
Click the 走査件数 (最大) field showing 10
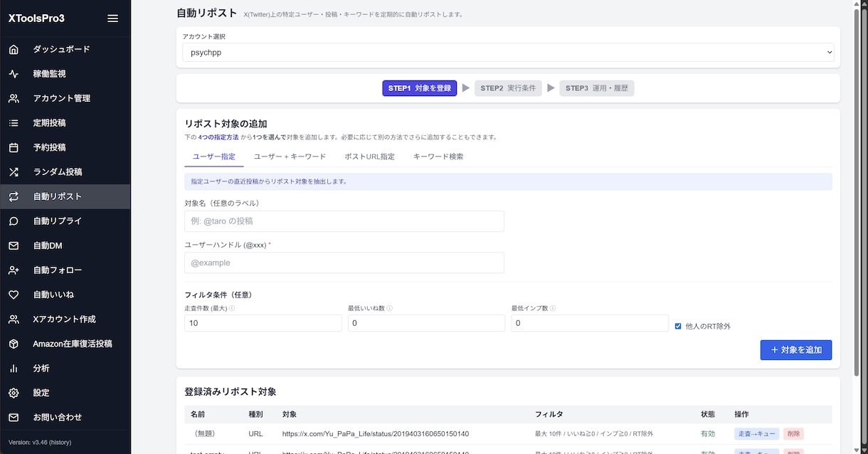point(263,323)
